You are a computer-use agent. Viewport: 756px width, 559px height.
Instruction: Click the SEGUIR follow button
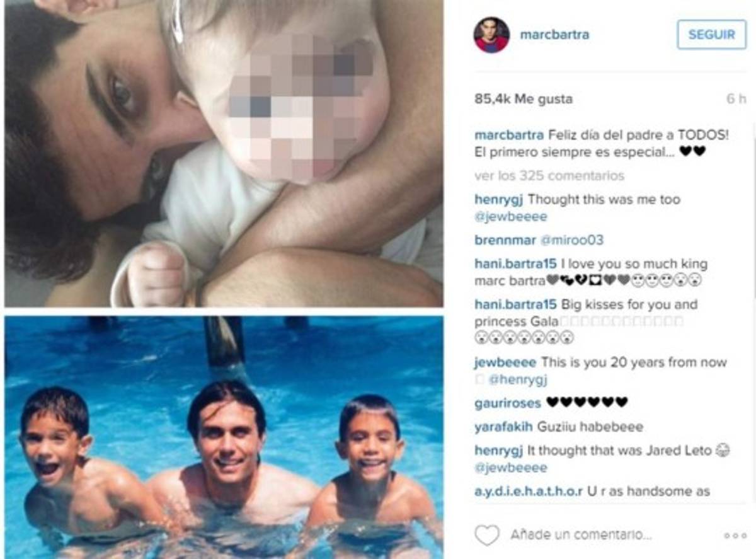click(x=711, y=35)
